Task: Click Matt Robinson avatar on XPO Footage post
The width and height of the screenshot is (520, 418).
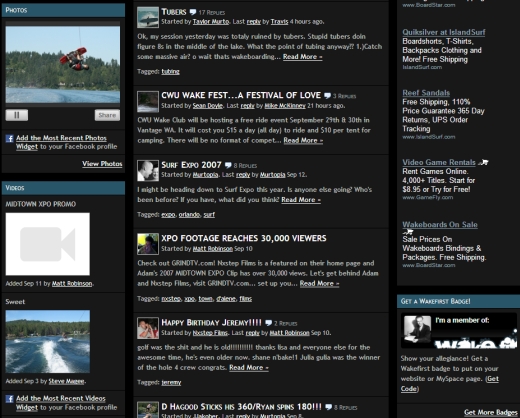Action: click(148, 244)
